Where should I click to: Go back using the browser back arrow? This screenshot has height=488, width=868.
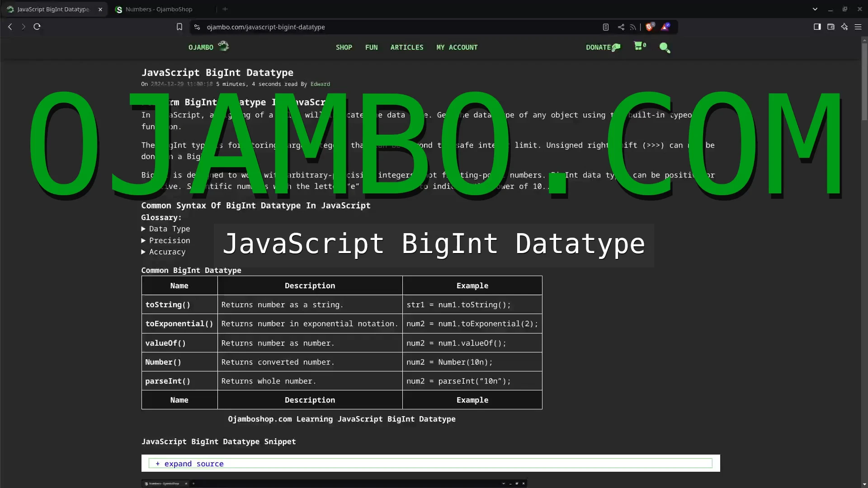(x=10, y=27)
